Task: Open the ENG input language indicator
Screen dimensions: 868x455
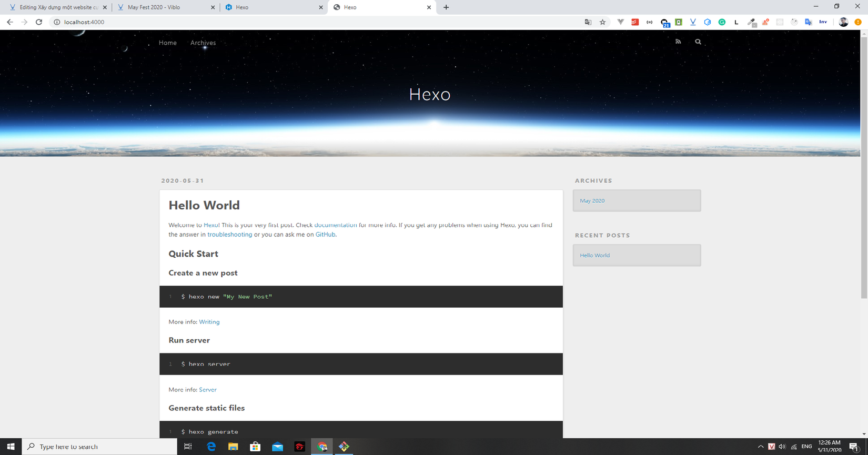Action: [x=806, y=447]
